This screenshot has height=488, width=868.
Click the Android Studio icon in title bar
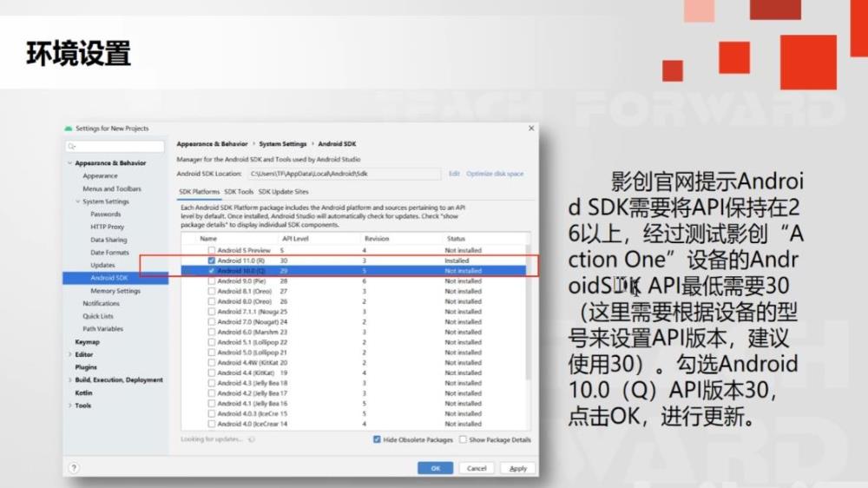click(69, 129)
